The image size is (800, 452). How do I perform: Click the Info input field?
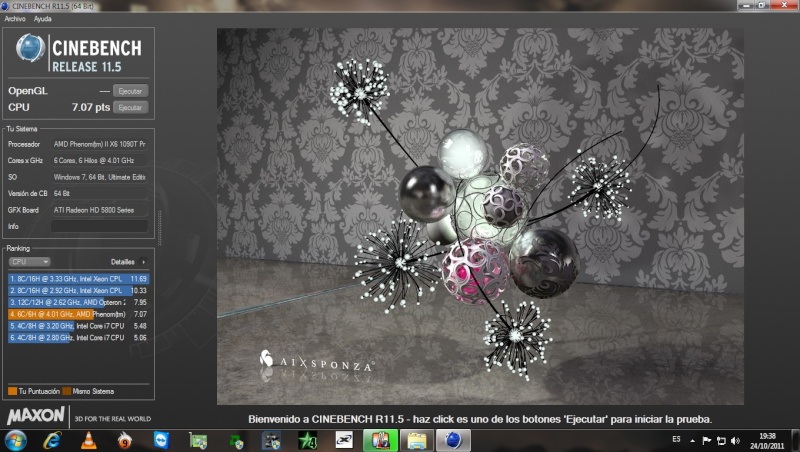[99, 226]
